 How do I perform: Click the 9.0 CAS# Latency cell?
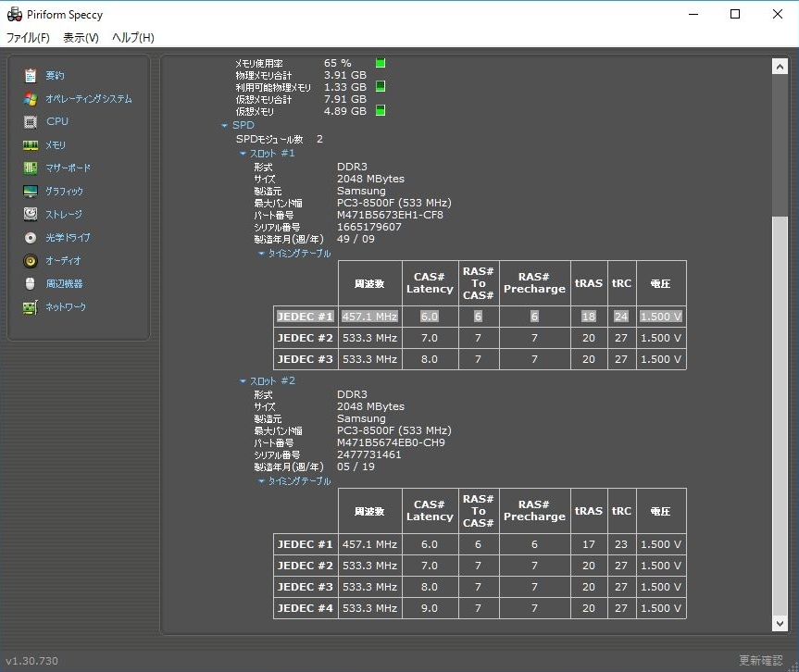pos(430,608)
